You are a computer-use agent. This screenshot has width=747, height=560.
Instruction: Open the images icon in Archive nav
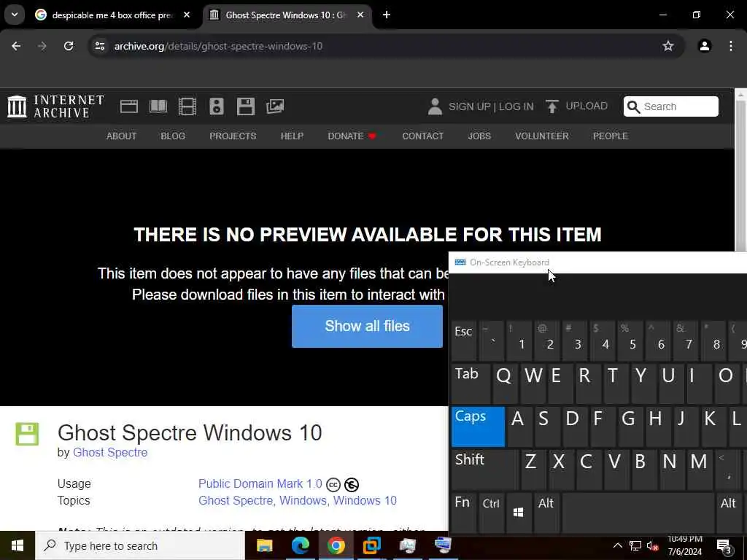click(x=275, y=106)
